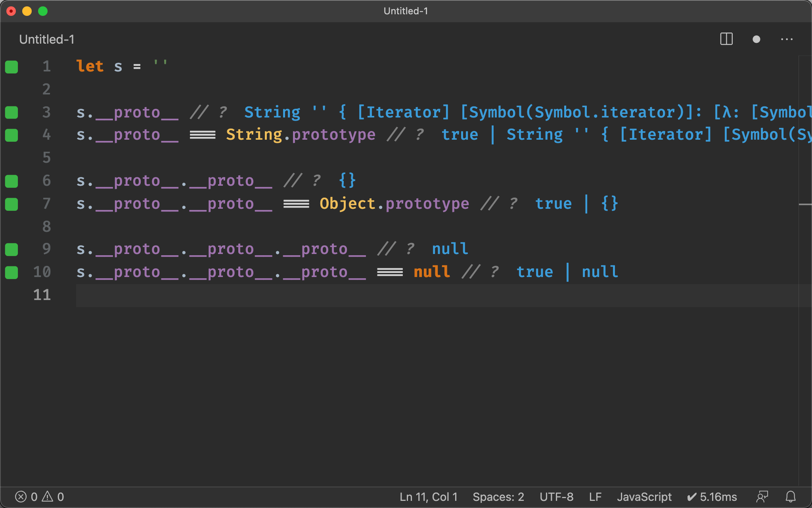Open notifications bell icon

791,496
